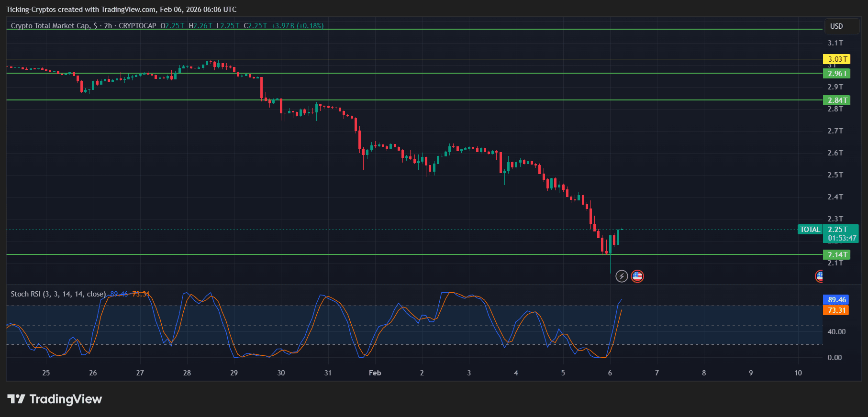Image resolution: width=868 pixels, height=417 pixels.
Task: Click the 2.5T price axis label
Action: tap(835, 175)
